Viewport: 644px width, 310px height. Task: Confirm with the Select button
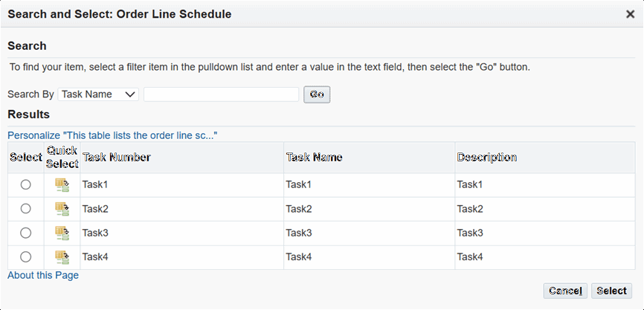(611, 291)
